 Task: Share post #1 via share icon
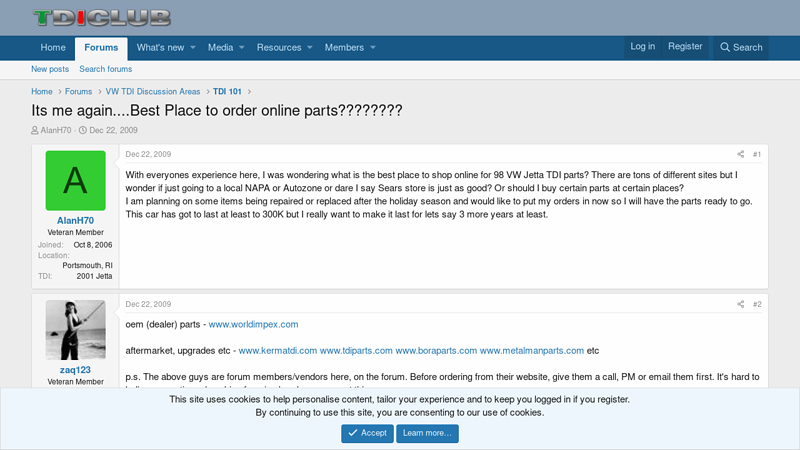pos(740,154)
